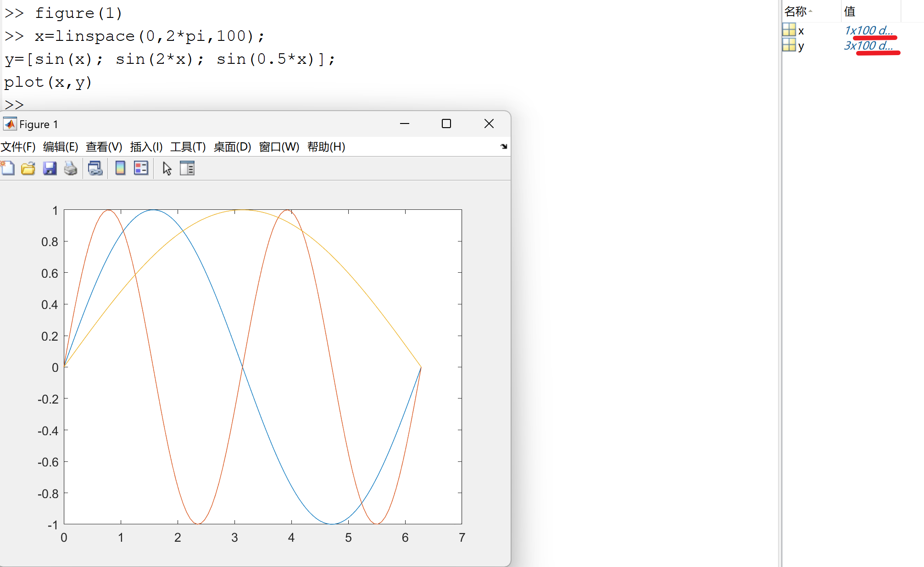Minimize the Figure 1 window

(x=405, y=124)
